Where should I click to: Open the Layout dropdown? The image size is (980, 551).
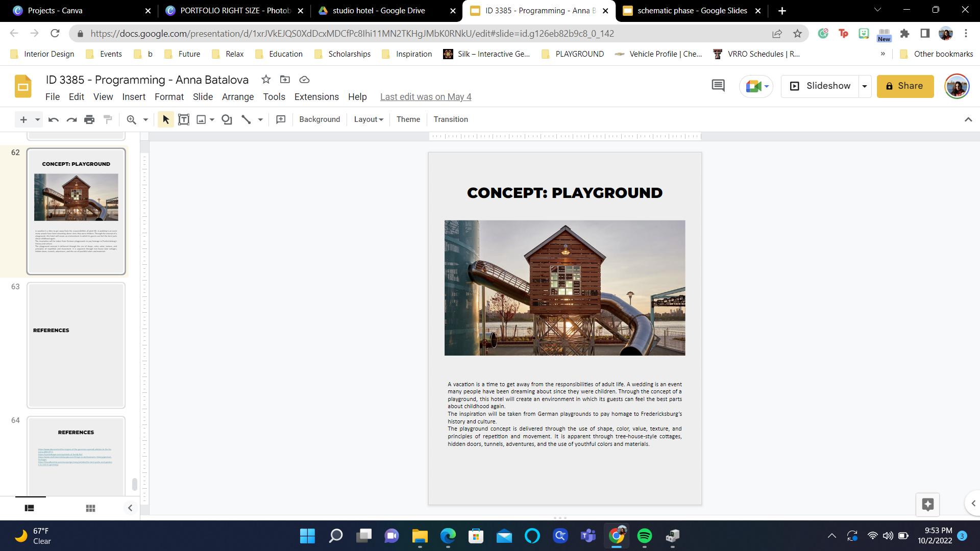pos(368,119)
